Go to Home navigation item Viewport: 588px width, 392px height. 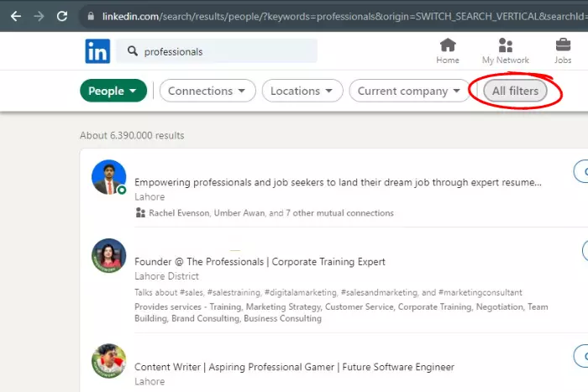[448, 51]
